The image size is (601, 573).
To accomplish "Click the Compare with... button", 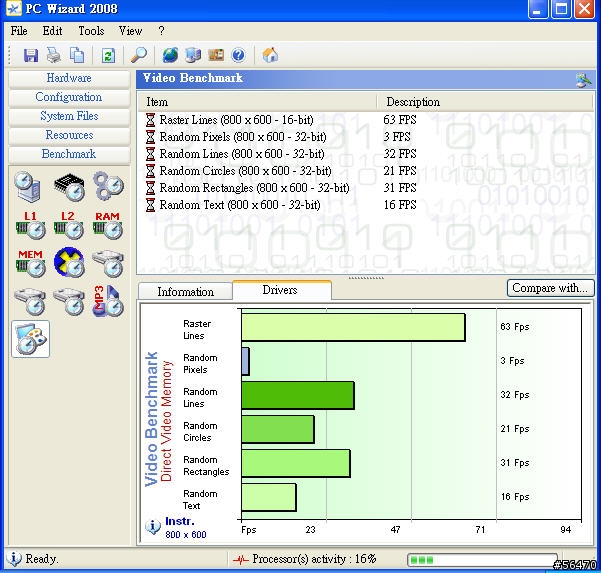I will coord(550,288).
